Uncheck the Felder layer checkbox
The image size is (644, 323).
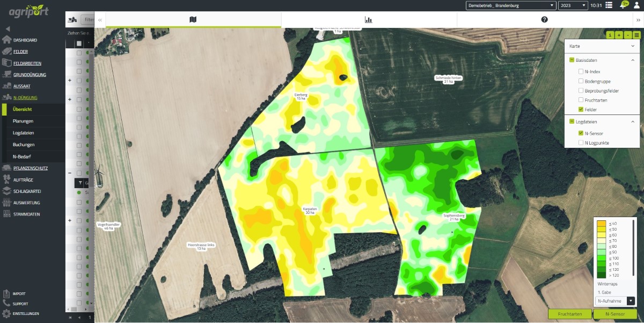point(581,110)
